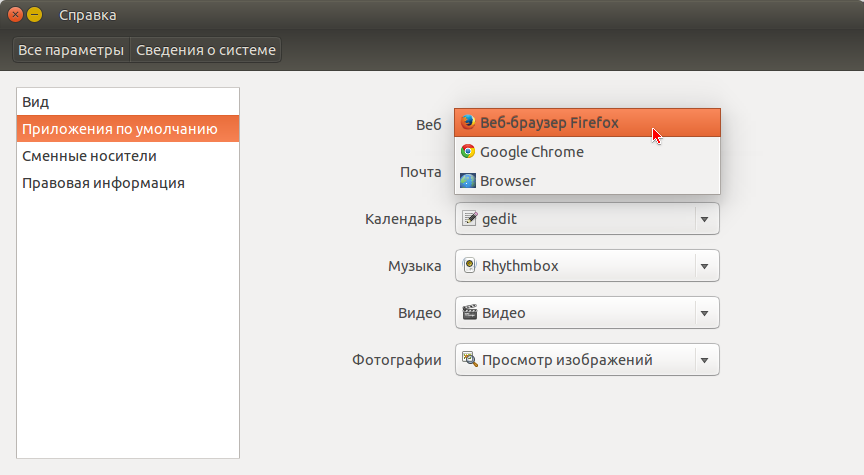Expand the Видео dropdown arrow
Image resolution: width=864 pixels, height=475 pixels.
coord(705,313)
